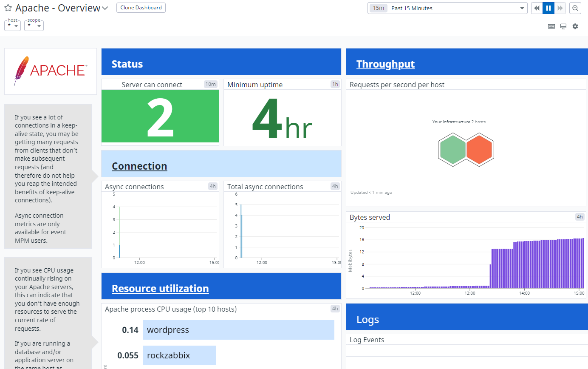This screenshot has width=588, height=369.
Task: Select the orange host hexagon in hostmap
Action: [479, 150]
